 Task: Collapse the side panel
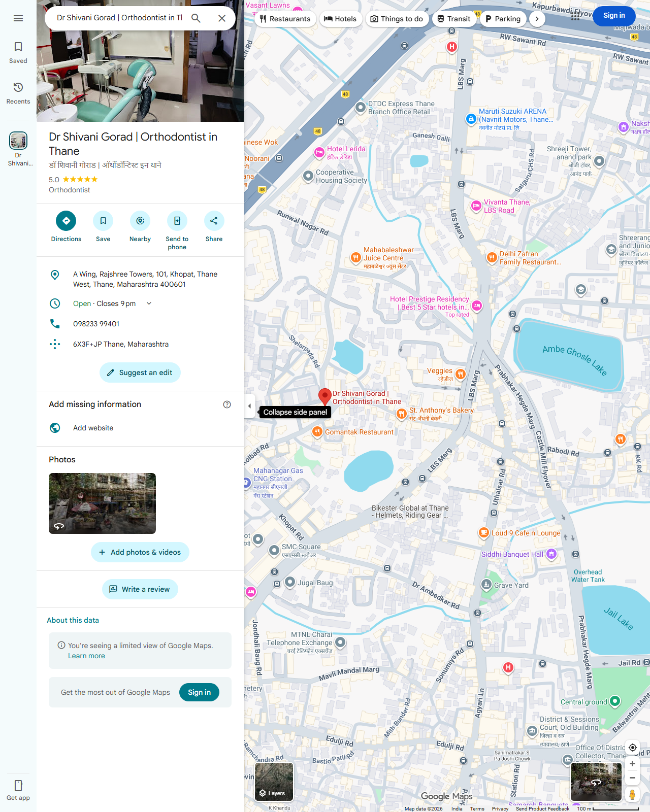click(249, 406)
